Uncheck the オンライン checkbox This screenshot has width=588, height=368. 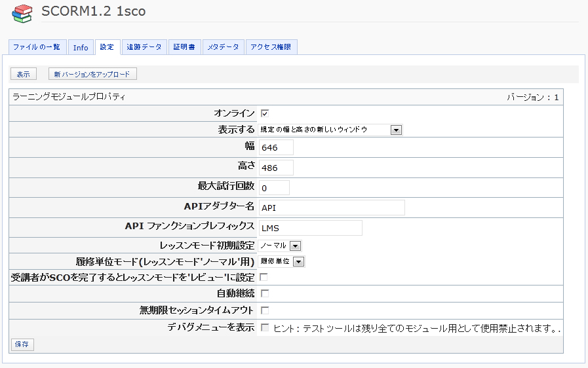265,113
